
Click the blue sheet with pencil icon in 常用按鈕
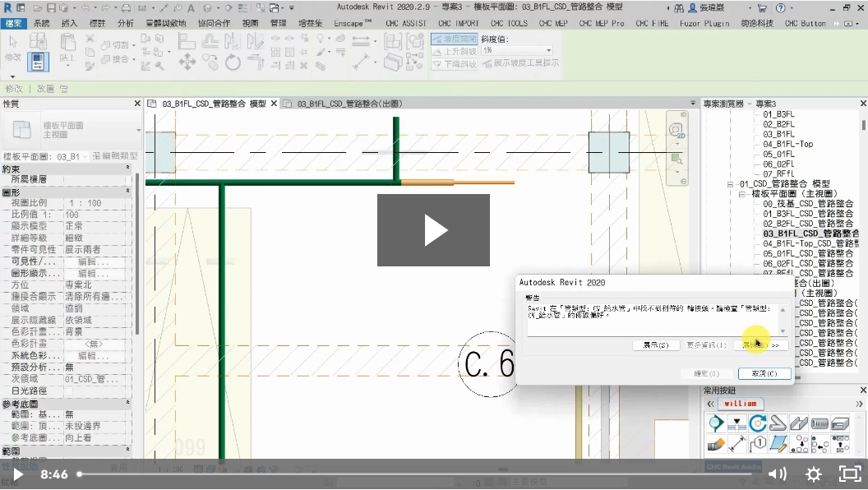[778, 444]
